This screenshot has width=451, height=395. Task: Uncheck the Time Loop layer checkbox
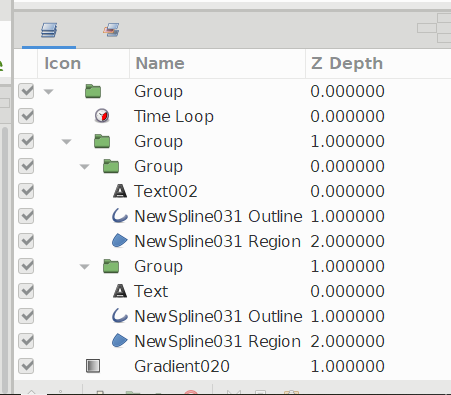tap(26, 116)
